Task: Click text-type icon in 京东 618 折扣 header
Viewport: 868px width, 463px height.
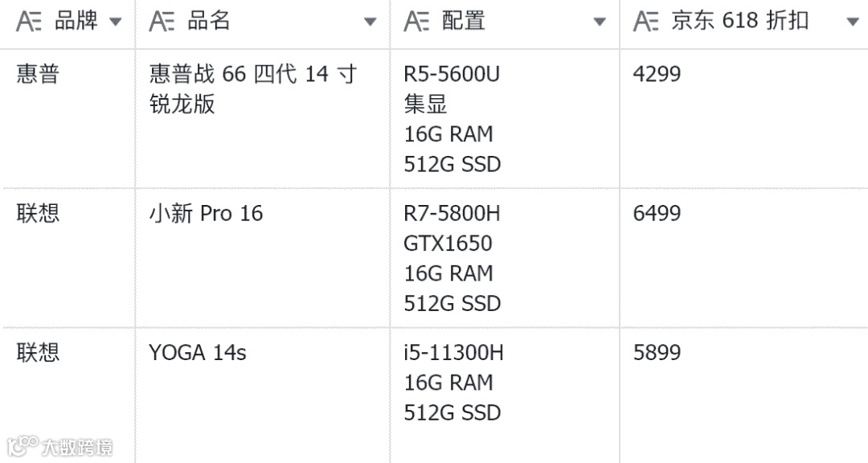Action: (646, 22)
